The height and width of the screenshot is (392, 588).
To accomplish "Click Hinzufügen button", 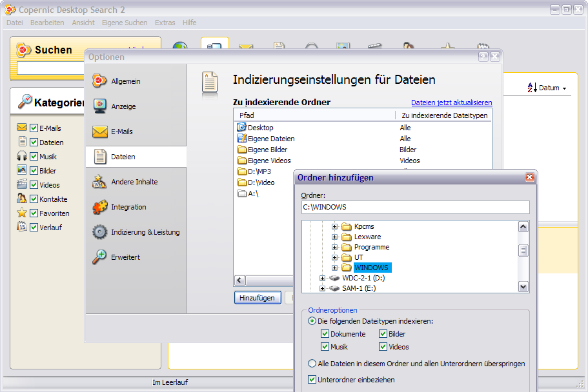I will coord(258,298).
